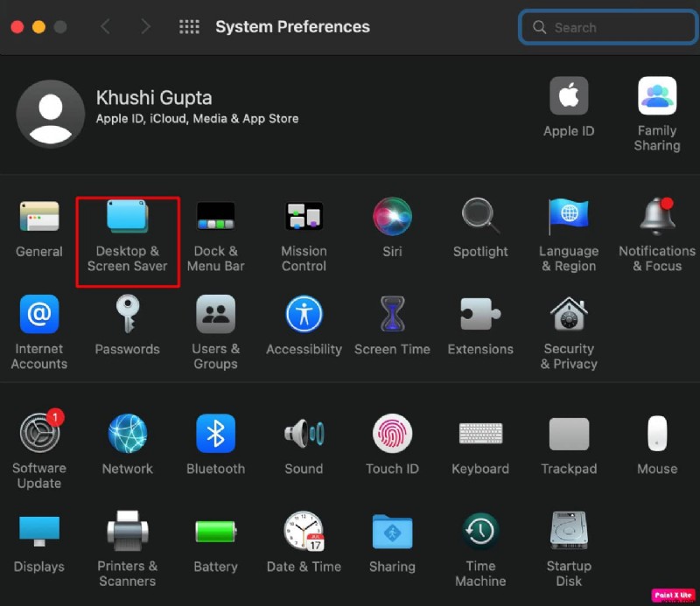This screenshot has width=700, height=606.
Task: Open Apple ID settings
Action: click(569, 95)
